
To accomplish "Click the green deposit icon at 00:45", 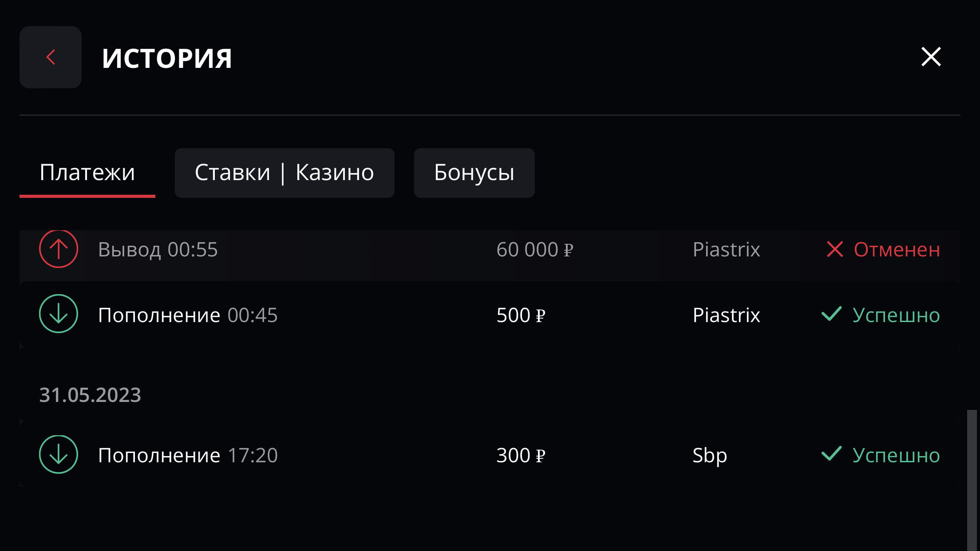I will (59, 314).
